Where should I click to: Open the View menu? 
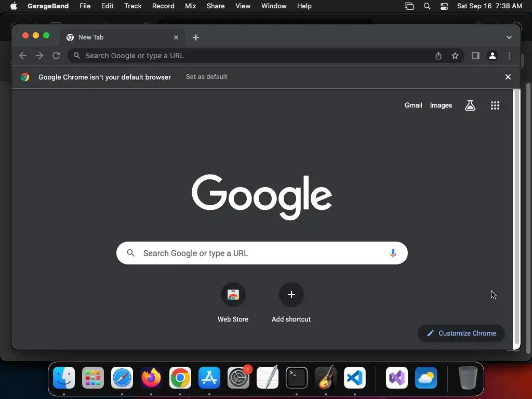[x=243, y=6]
